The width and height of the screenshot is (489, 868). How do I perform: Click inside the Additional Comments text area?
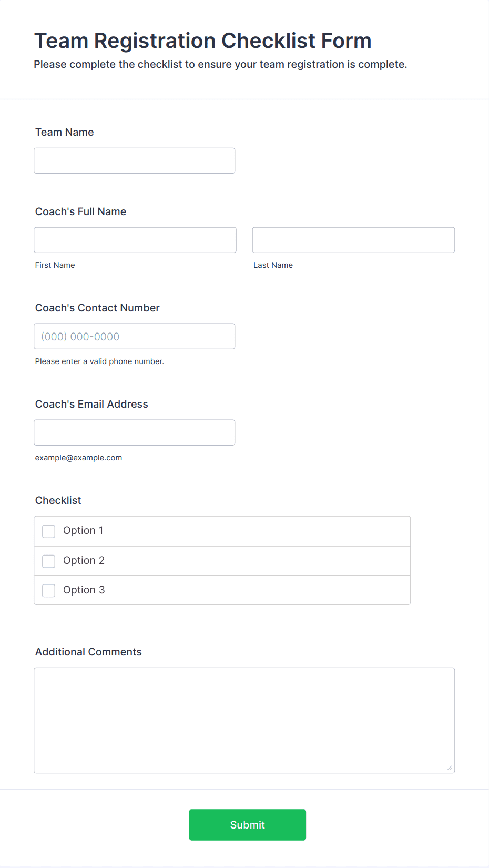[244, 720]
